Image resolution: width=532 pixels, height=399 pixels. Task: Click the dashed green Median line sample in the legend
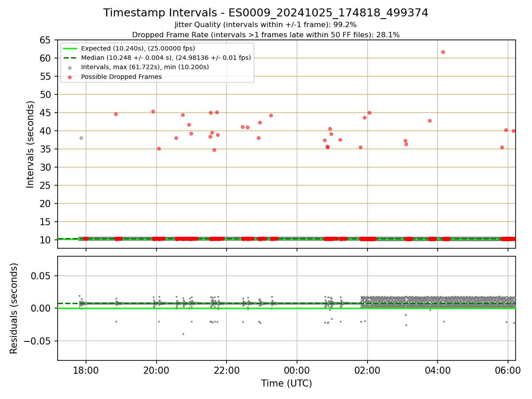(70, 58)
